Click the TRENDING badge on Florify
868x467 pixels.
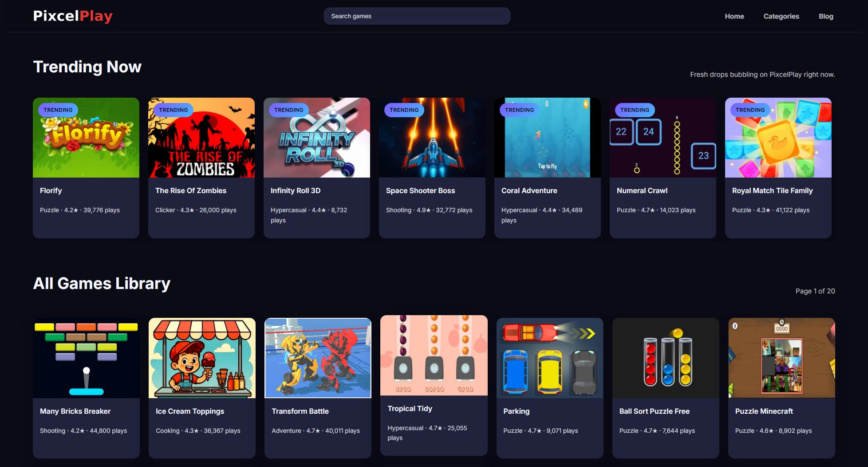point(58,110)
